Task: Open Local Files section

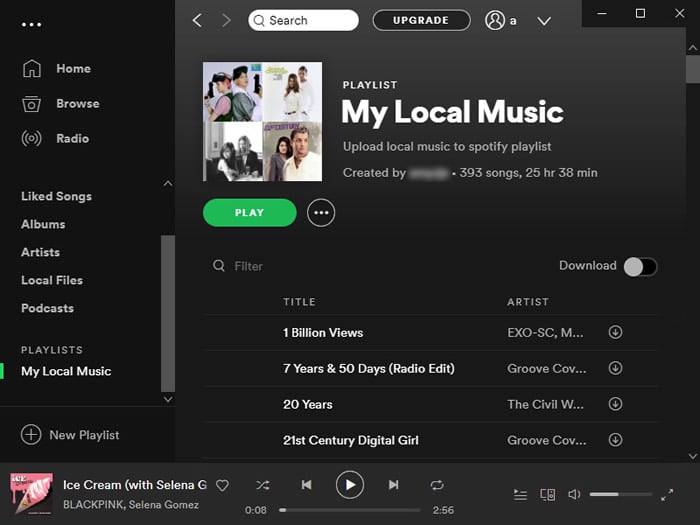Action: (x=52, y=280)
